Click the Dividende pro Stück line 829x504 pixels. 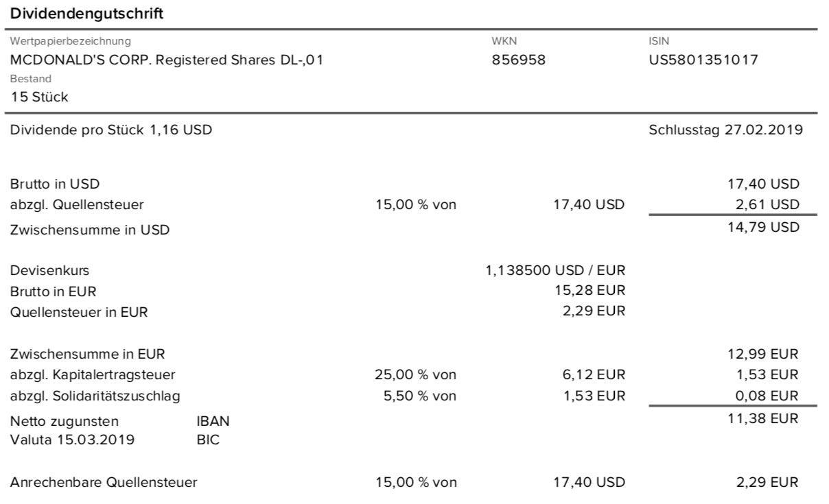pos(111,130)
